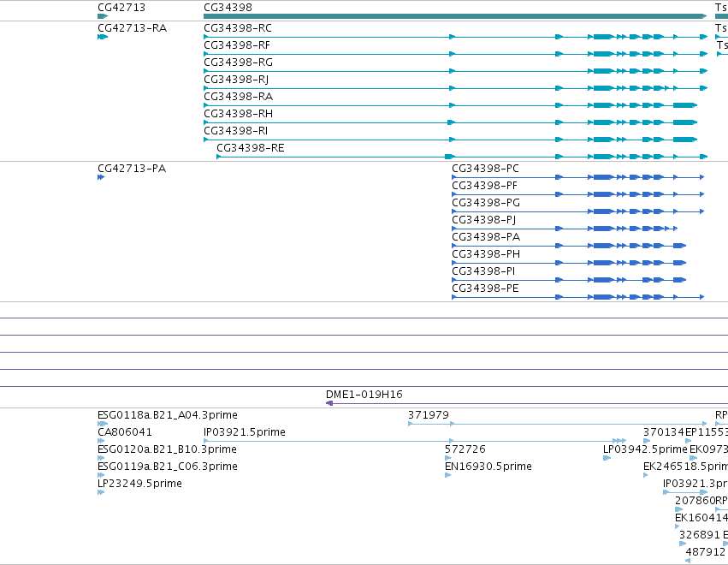The width and height of the screenshot is (728, 565).
Task: Click the 487912 reverse arrow glyph
Action: coord(688,561)
